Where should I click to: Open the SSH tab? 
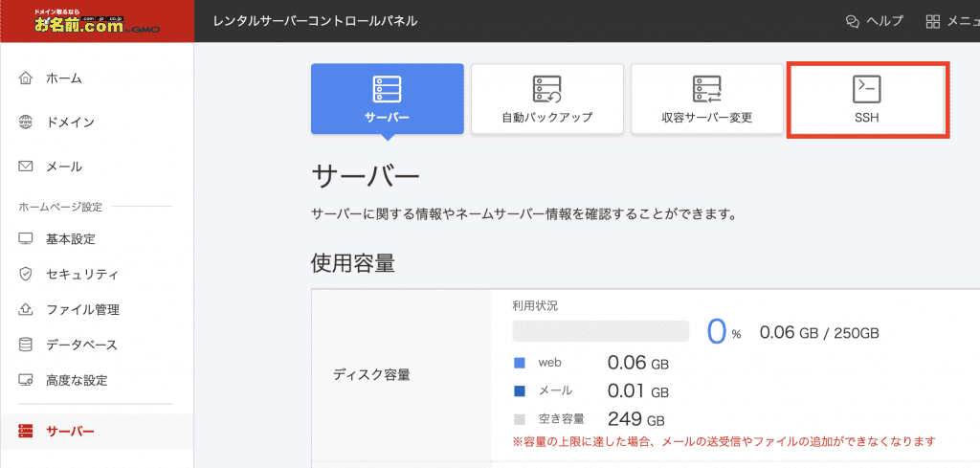[x=867, y=100]
